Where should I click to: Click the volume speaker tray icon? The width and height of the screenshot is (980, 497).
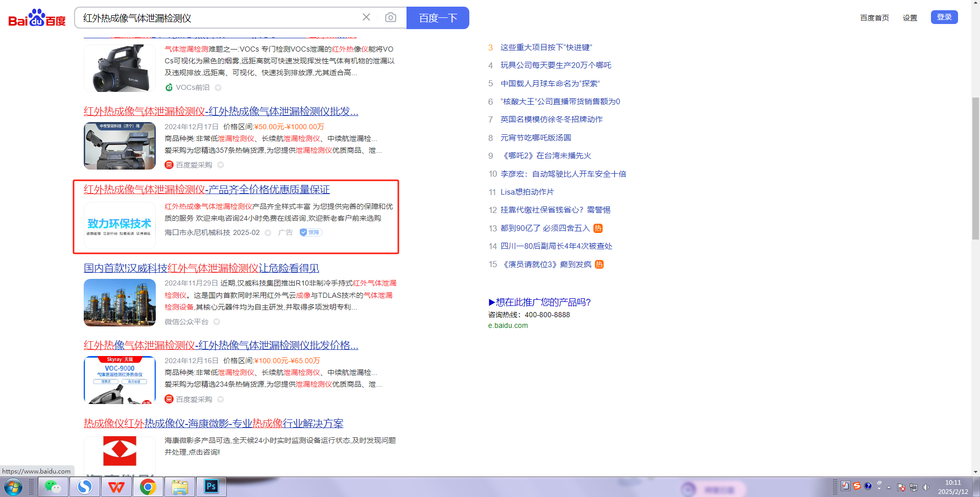[x=926, y=487]
